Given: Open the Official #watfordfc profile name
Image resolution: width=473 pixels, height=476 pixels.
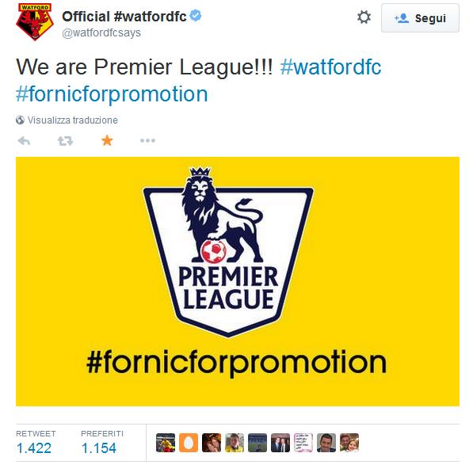Looking at the screenshot, I should (x=124, y=17).
